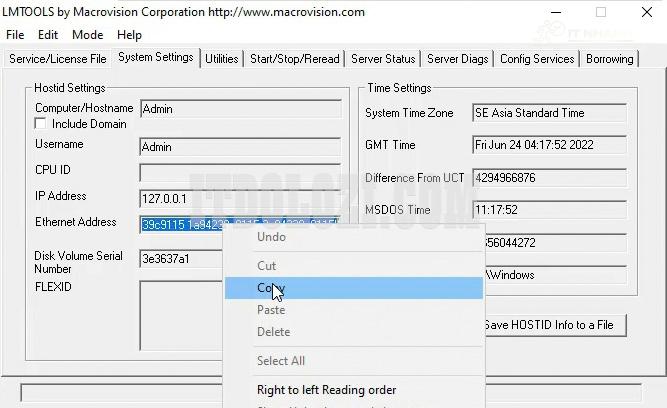Image resolution: width=667 pixels, height=408 pixels.
Task: Select Right to left Reading order
Action: point(326,390)
